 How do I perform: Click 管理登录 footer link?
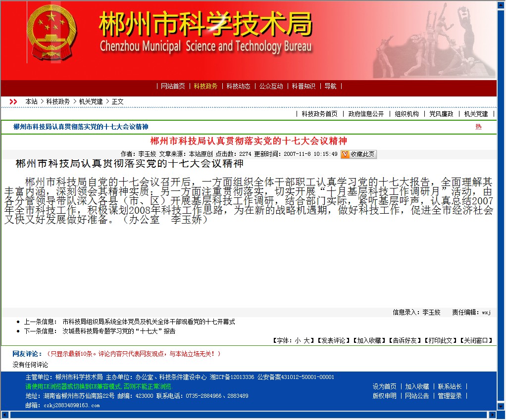click(x=450, y=395)
